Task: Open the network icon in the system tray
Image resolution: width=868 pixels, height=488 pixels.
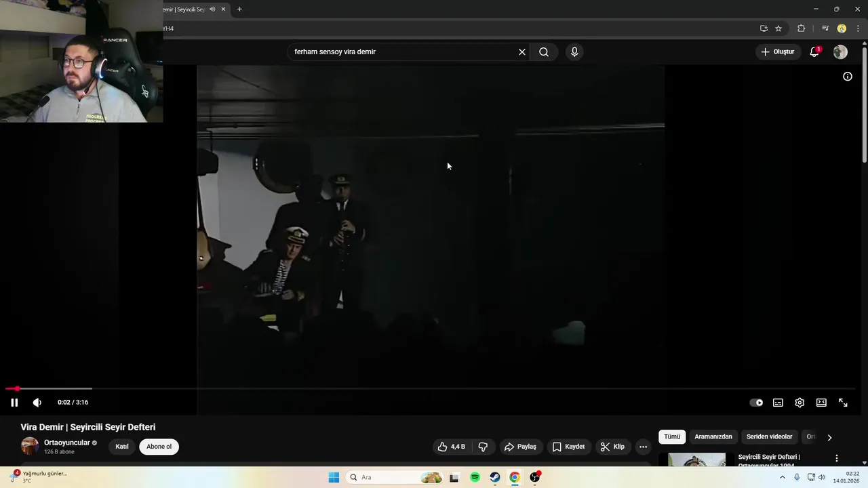Action: (x=811, y=477)
